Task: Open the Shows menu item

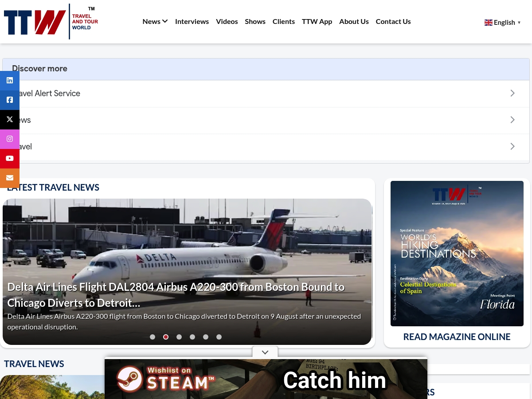Action: tap(255, 21)
